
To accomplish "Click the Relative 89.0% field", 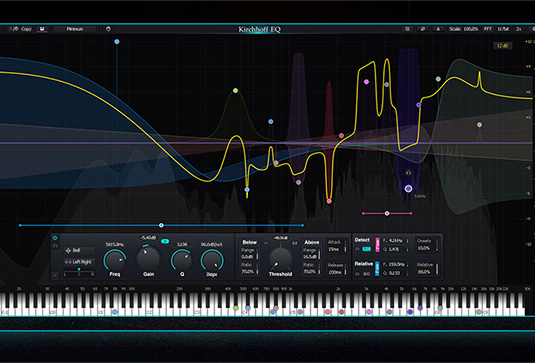I will [x=427, y=268].
